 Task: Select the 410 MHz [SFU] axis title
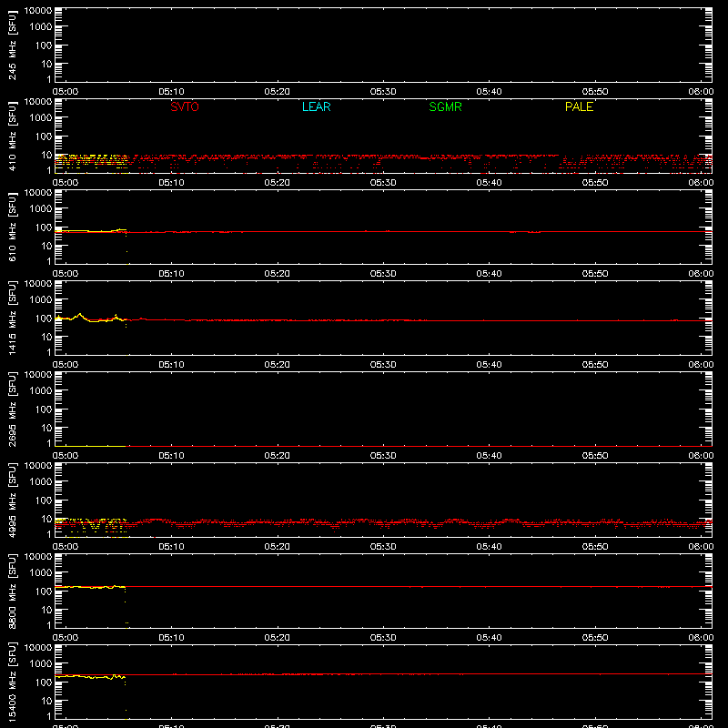(x=12, y=136)
